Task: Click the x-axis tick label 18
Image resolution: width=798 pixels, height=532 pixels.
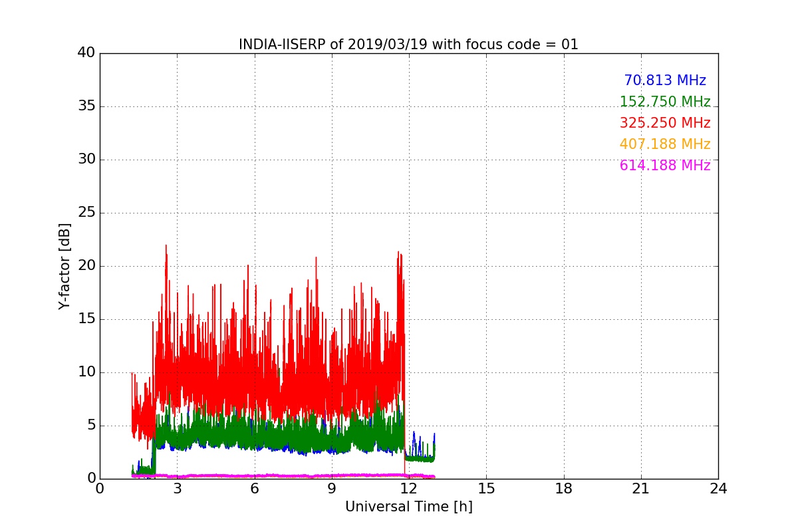Action: [564, 488]
